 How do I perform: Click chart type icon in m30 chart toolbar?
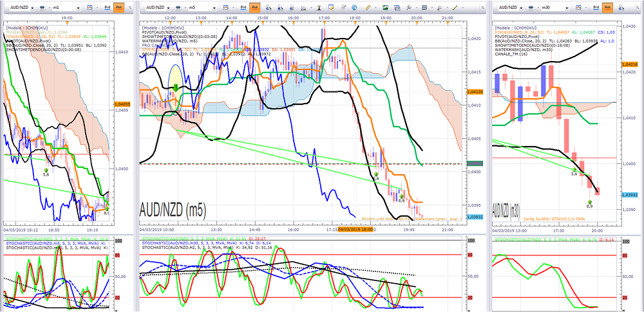point(578,7)
